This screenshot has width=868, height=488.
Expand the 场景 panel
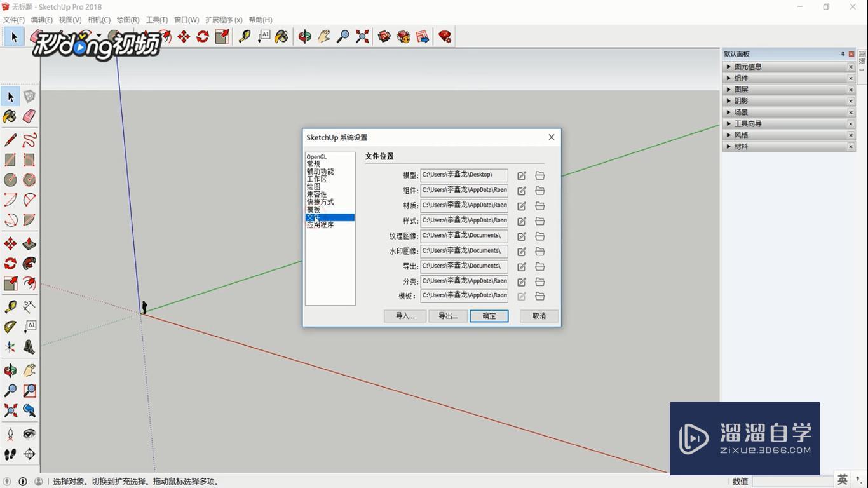click(729, 112)
